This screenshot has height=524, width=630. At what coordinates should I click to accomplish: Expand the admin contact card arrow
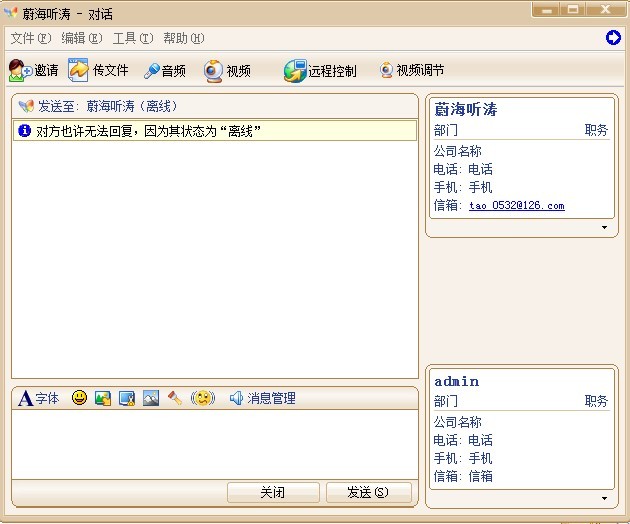tap(604, 498)
